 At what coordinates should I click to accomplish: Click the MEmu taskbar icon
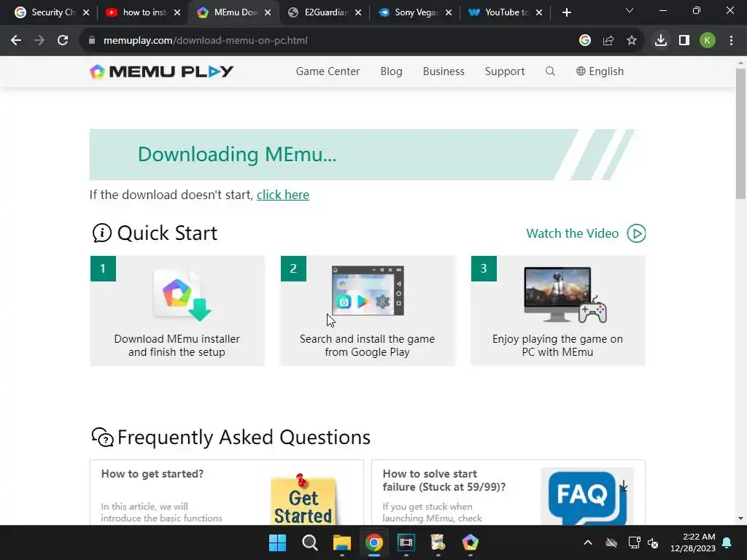471,542
